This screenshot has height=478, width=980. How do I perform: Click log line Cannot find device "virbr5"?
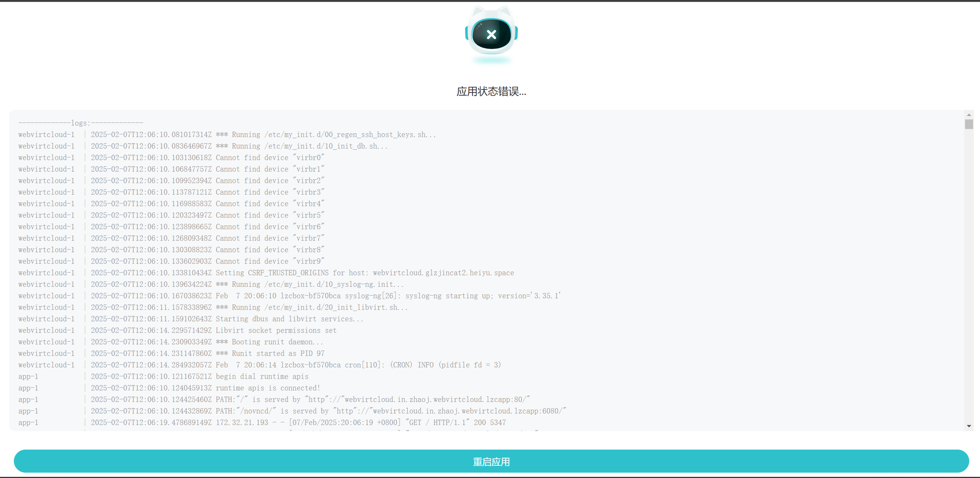pyautogui.click(x=171, y=215)
